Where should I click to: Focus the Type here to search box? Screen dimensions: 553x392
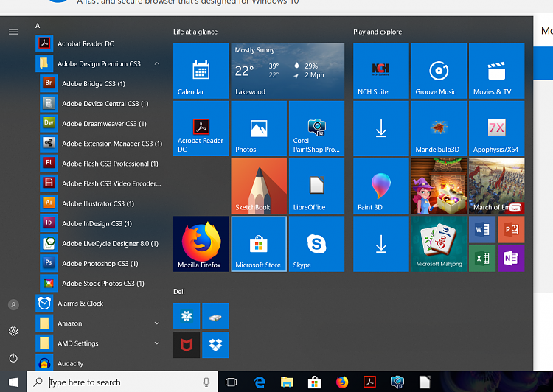tap(122, 382)
